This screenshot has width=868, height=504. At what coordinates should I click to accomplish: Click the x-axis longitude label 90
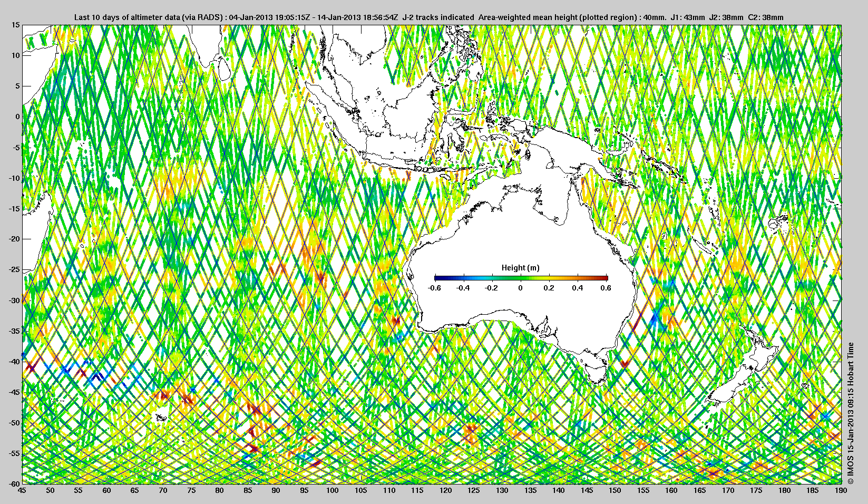pyautogui.click(x=276, y=490)
